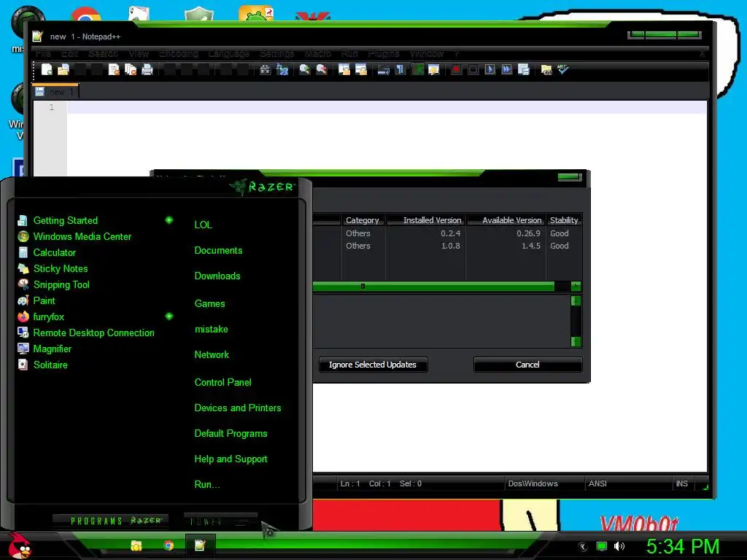
Task: Open Downloads from Start menu
Action: tap(217, 276)
